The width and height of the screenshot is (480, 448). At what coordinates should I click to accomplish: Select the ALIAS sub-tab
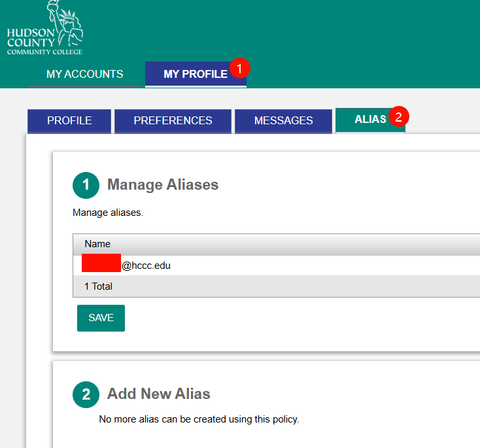(369, 120)
